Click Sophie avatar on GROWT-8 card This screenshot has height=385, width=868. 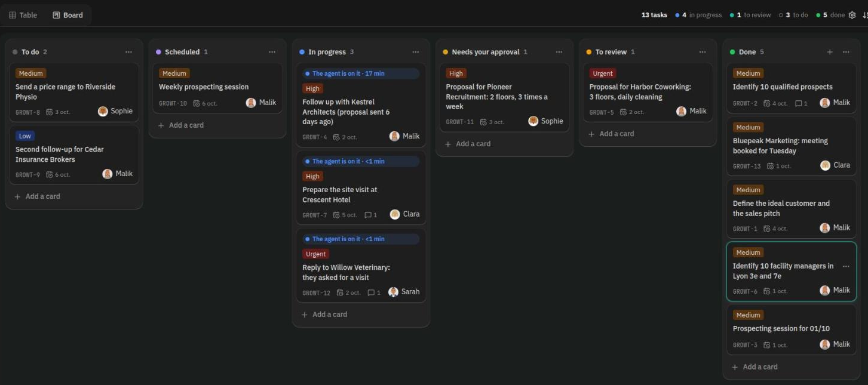tap(103, 111)
